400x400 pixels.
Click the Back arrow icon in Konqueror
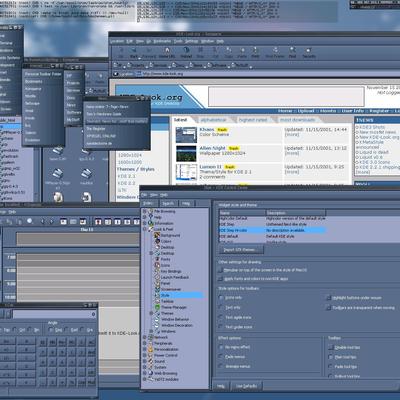click(134, 50)
